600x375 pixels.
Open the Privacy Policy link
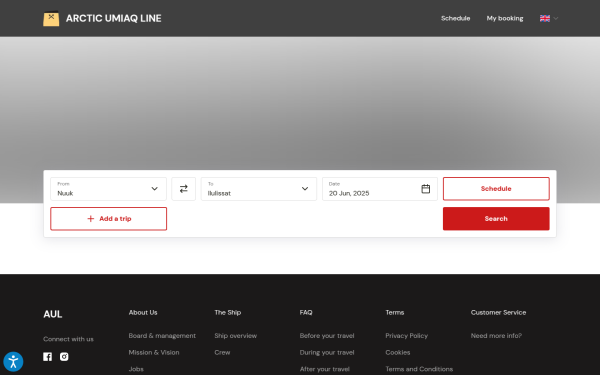[406, 336]
